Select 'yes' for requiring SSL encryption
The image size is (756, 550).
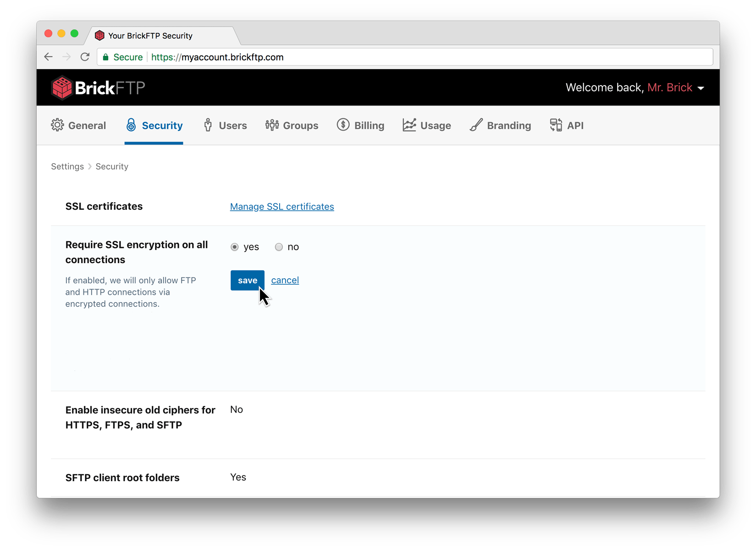235,247
